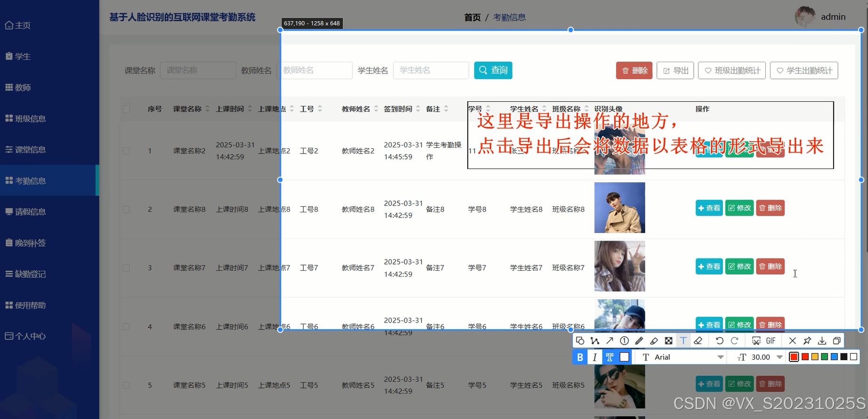Tick the checkbox for row 课堂名称8
The image size is (868, 419).
[126, 209]
